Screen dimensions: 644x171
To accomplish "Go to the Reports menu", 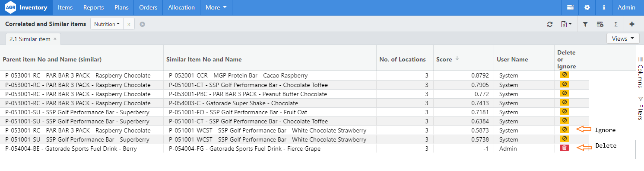I will 93,7.
